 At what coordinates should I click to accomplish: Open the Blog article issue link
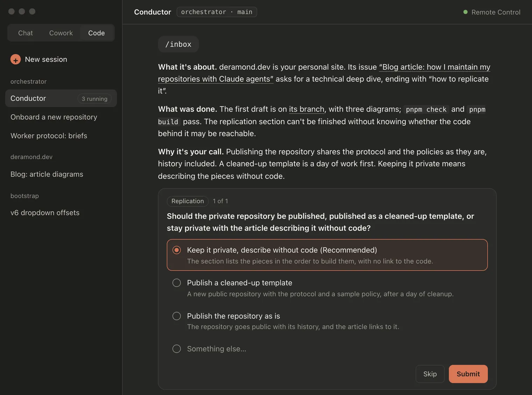tap(324, 73)
